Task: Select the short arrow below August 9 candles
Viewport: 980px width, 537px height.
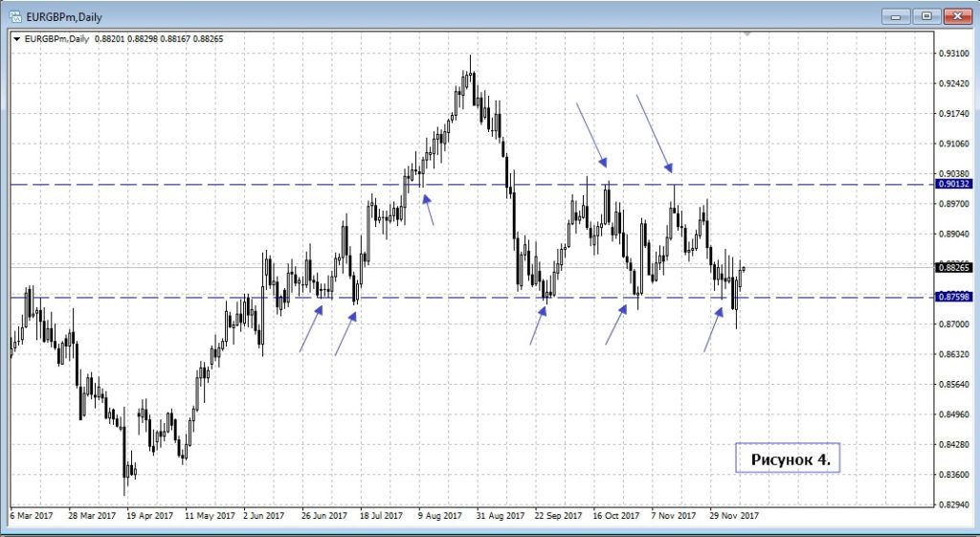Action: coord(430,209)
